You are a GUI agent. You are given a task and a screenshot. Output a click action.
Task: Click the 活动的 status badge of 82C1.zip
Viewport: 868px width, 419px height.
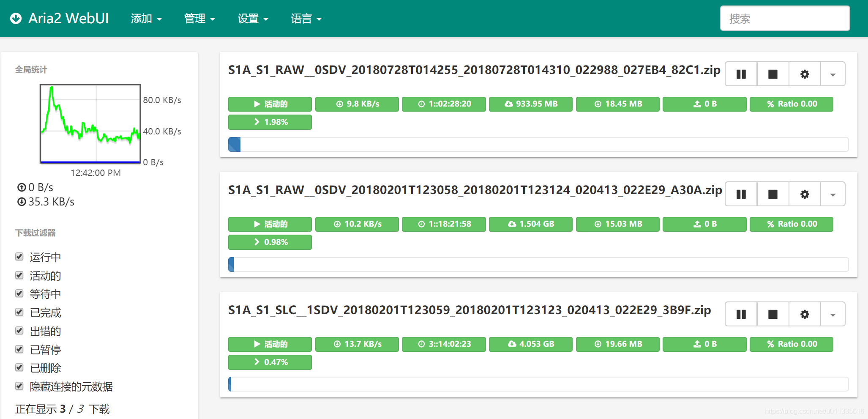(270, 104)
